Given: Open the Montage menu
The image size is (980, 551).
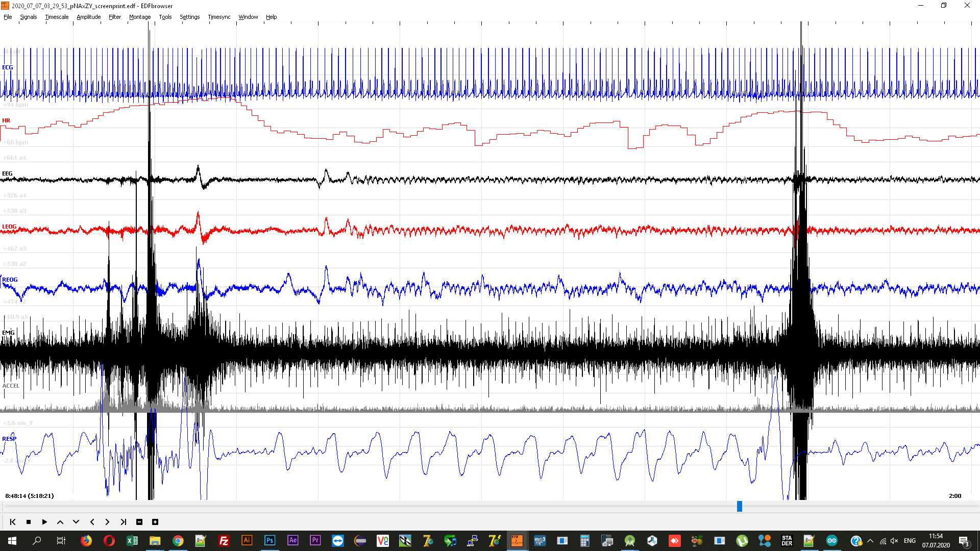Looking at the screenshot, I should click(140, 17).
